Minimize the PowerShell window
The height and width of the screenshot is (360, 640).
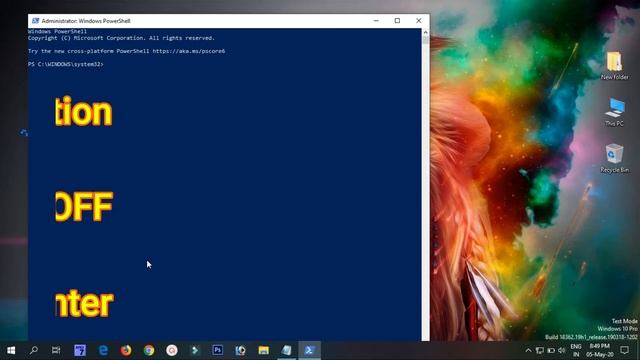click(x=376, y=21)
